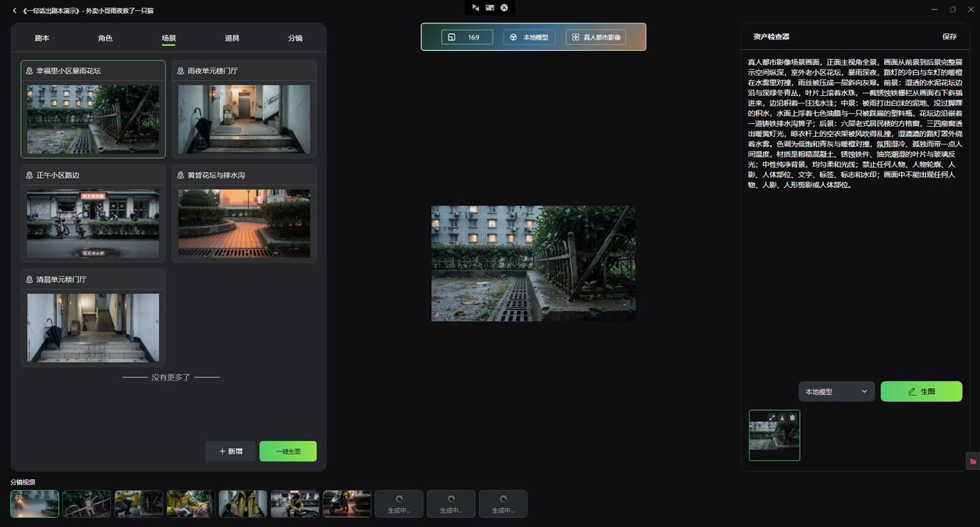Select the seventh storyboard clip, parked scooter
Image resolution: width=980 pixels, height=527 pixels.
pyautogui.click(x=347, y=504)
